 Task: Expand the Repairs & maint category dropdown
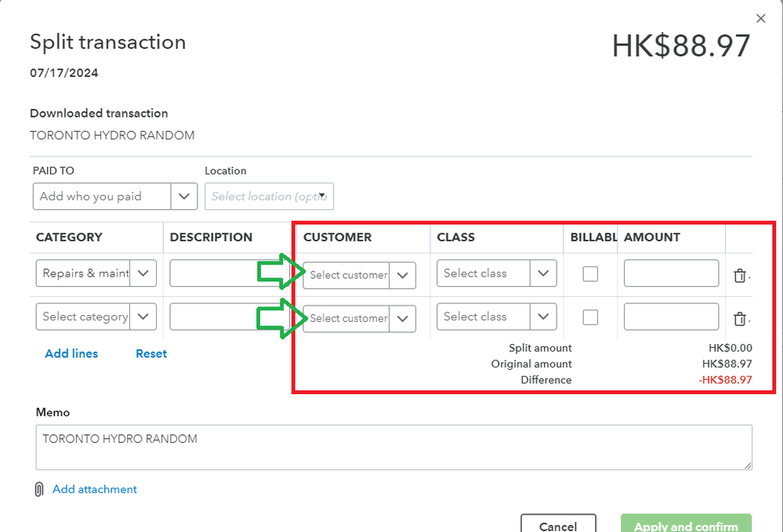tap(143, 273)
